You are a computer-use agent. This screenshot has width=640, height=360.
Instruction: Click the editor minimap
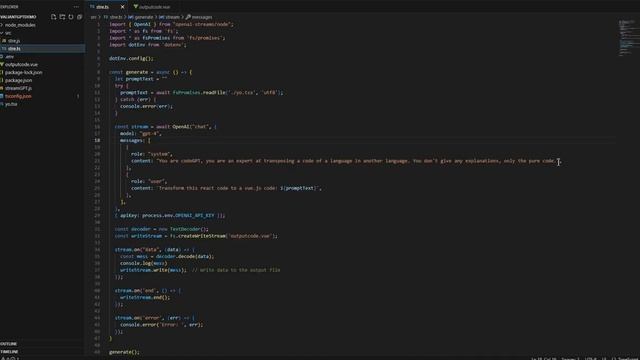point(628,38)
